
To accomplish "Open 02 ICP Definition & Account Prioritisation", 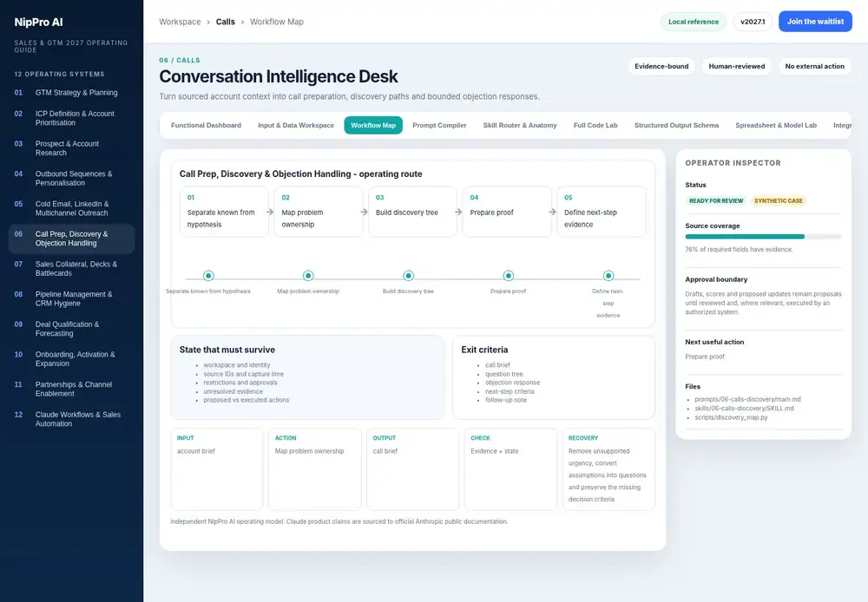I will (71, 118).
